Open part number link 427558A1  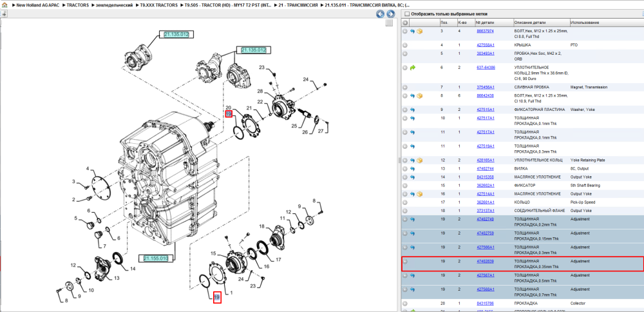(486, 45)
